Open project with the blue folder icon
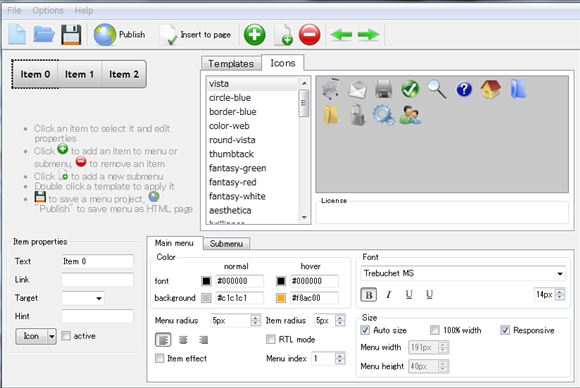Viewport: 580px width, 388px height. click(44, 35)
